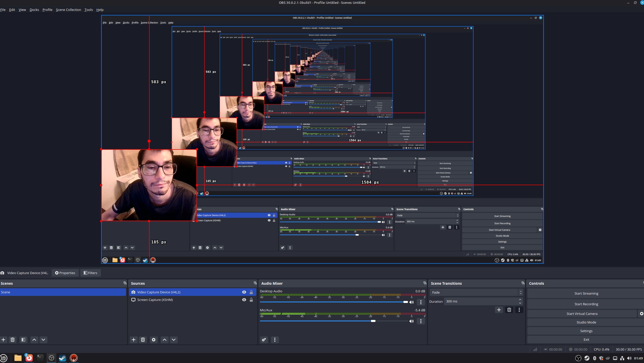Decrease transition duration with down arrow
The width and height of the screenshot is (644, 363).
[x=520, y=303]
